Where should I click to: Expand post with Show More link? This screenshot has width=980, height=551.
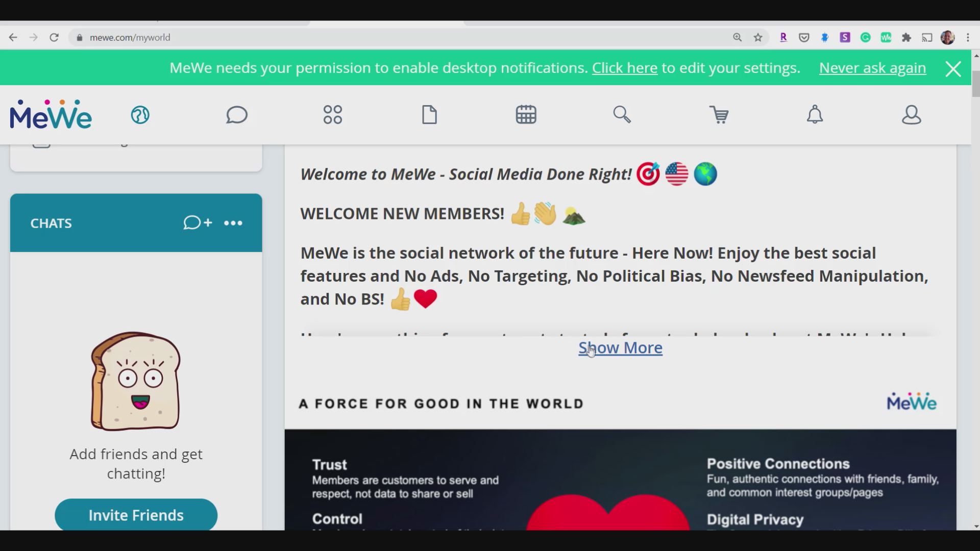tap(620, 348)
